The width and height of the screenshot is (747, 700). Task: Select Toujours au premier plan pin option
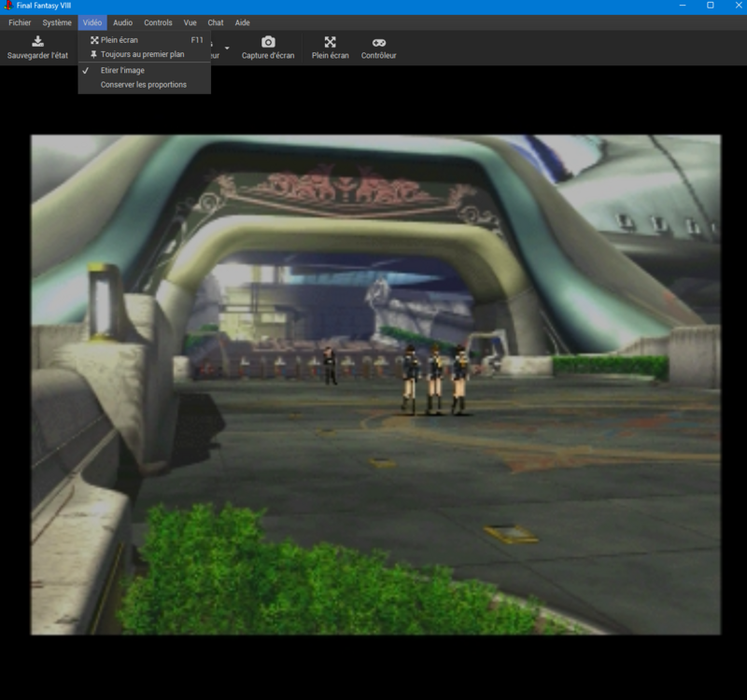[142, 54]
